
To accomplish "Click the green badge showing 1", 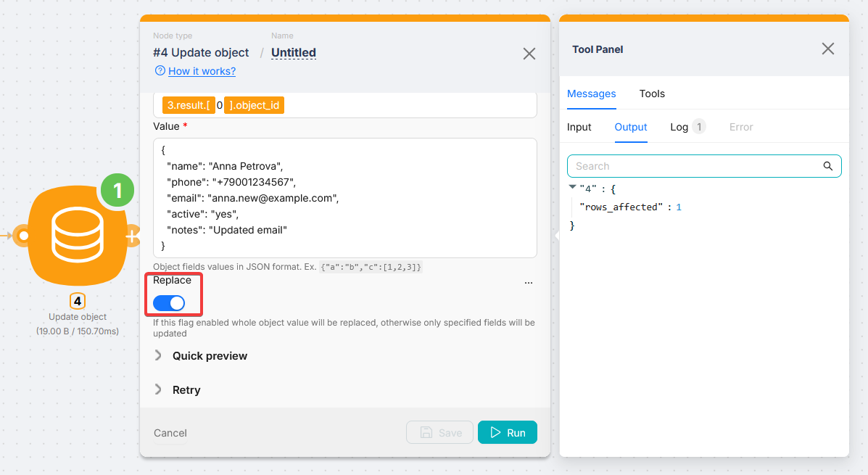I will [x=117, y=190].
